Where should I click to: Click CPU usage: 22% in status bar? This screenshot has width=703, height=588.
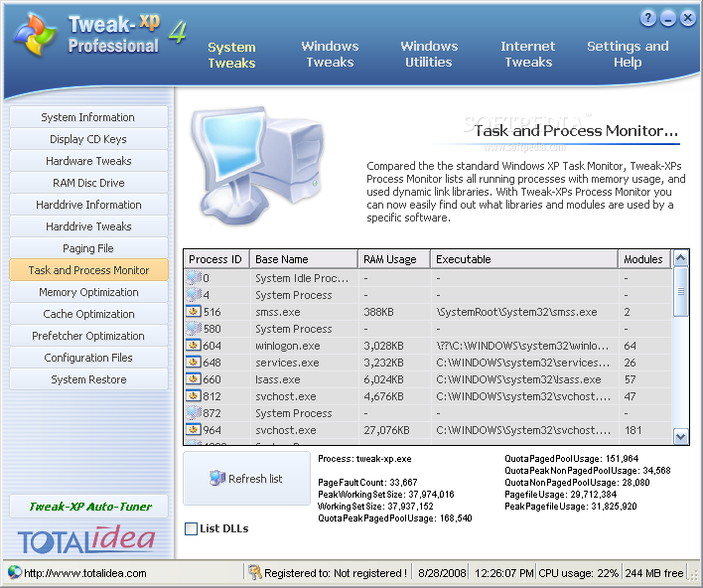pos(578,573)
